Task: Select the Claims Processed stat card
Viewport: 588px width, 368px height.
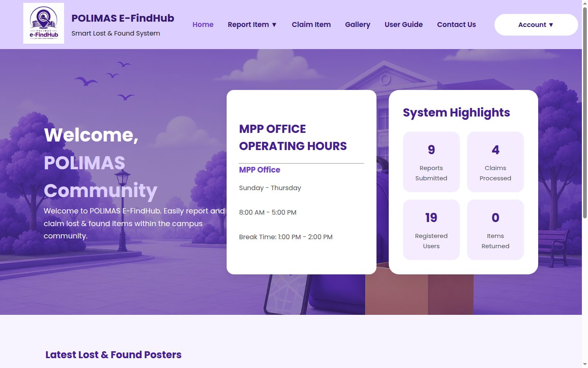Action: point(495,162)
